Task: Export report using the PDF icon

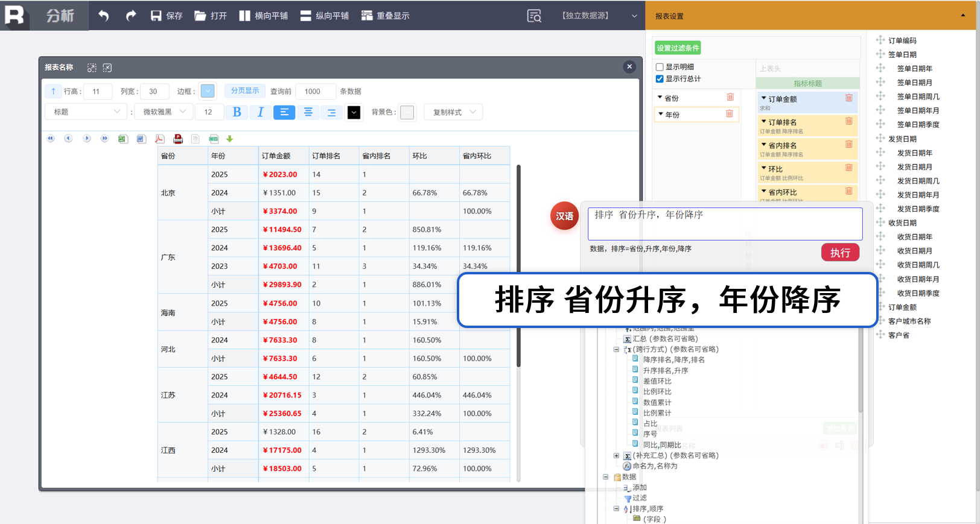Action: click(x=159, y=139)
